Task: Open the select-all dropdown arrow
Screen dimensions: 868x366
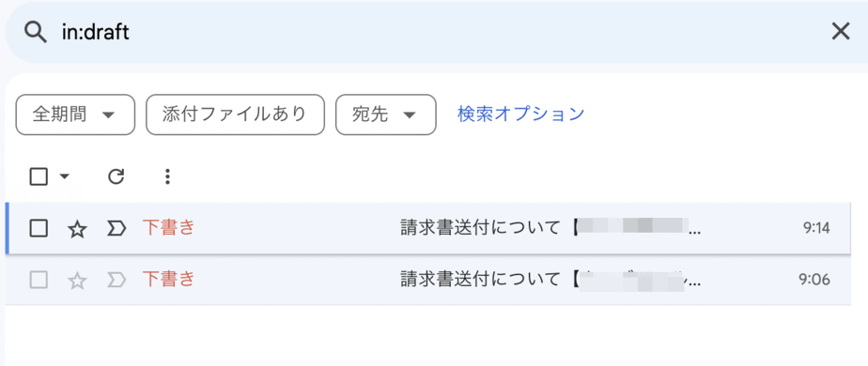Action: pos(64,177)
